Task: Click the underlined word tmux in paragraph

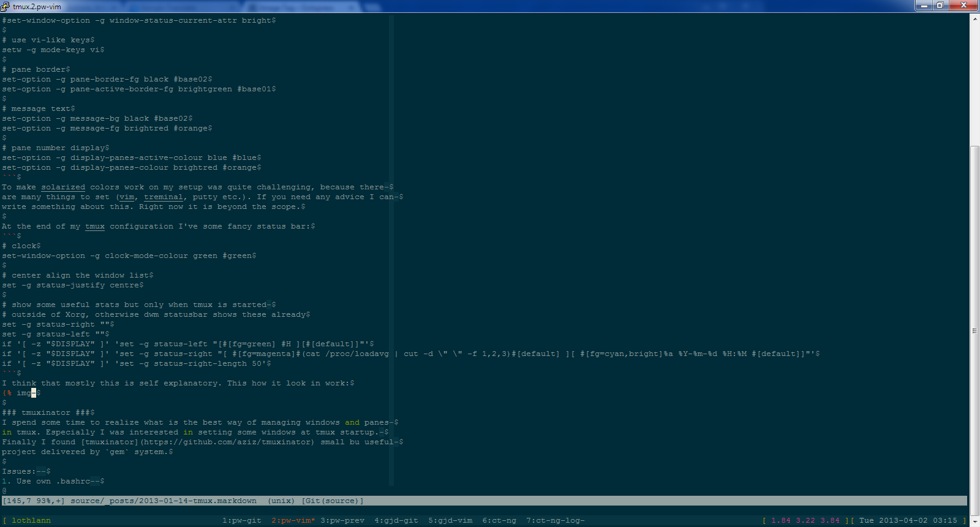Action: (x=95, y=226)
